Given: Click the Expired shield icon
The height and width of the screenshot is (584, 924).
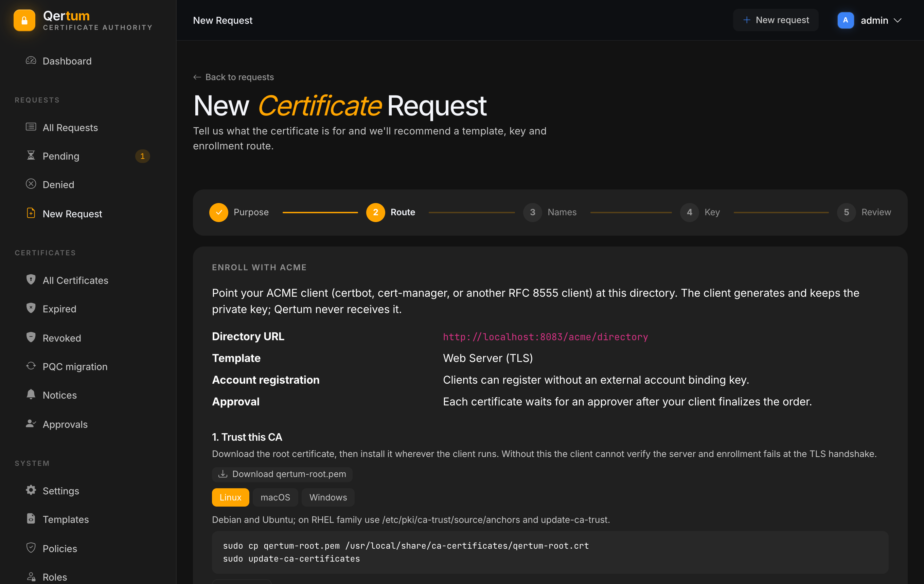Looking at the screenshot, I should pos(31,308).
